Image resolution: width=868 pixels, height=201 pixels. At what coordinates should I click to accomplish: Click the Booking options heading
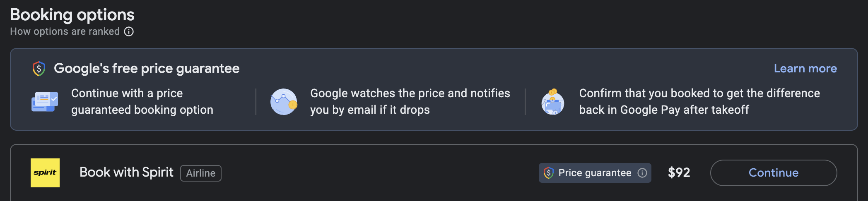[x=72, y=15]
